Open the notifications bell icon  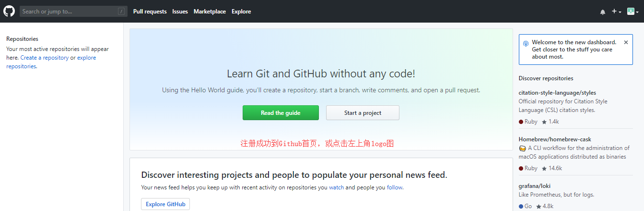(x=603, y=12)
